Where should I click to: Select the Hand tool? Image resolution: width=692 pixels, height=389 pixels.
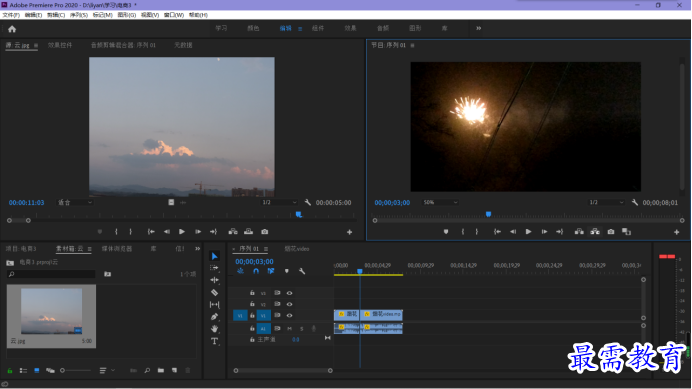click(214, 329)
